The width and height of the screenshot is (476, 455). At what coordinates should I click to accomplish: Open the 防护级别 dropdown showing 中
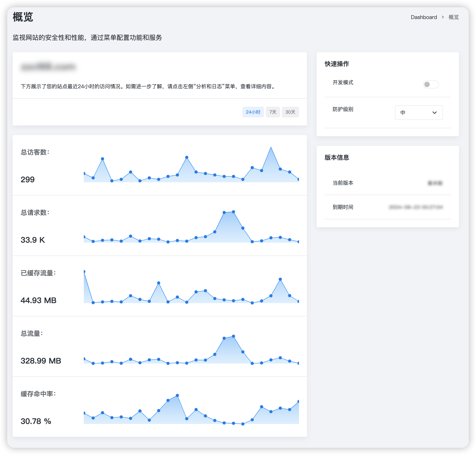tap(419, 112)
